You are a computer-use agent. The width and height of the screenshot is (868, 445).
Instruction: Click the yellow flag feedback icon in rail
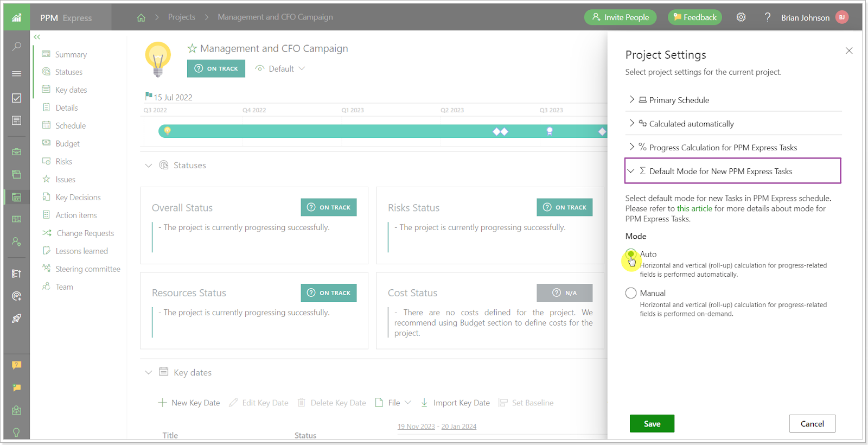pyautogui.click(x=17, y=387)
